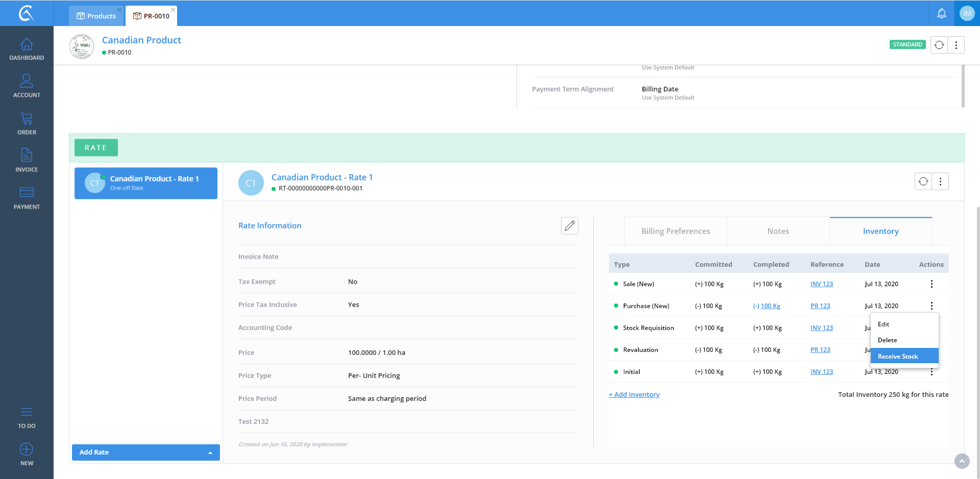Open actions menu for Sale (New) row
The width and height of the screenshot is (980, 479).
click(931, 284)
